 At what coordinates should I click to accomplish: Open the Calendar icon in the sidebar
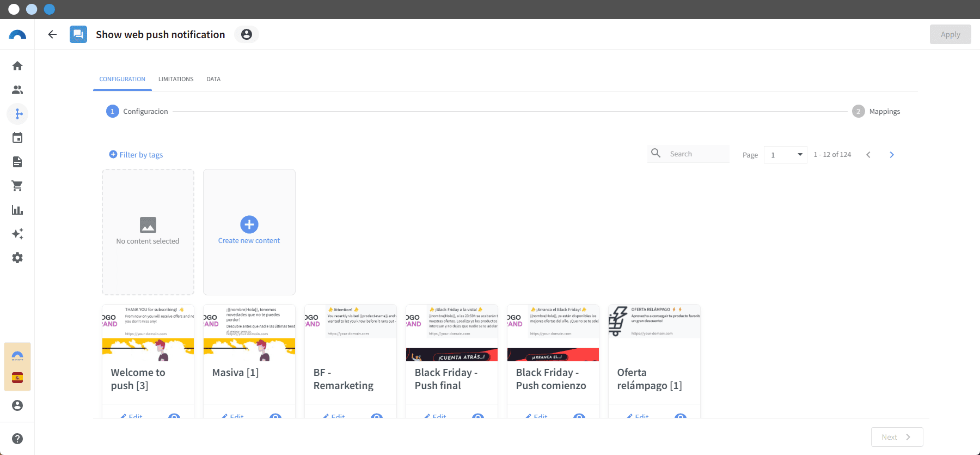pyautogui.click(x=17, y=138)
